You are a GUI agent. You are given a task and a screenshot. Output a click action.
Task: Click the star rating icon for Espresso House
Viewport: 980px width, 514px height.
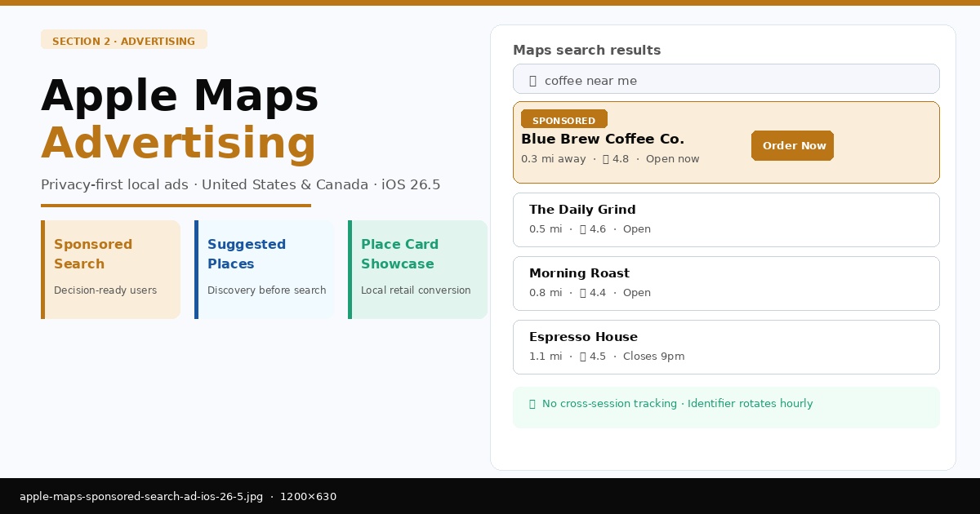click(x=583, y=357)
